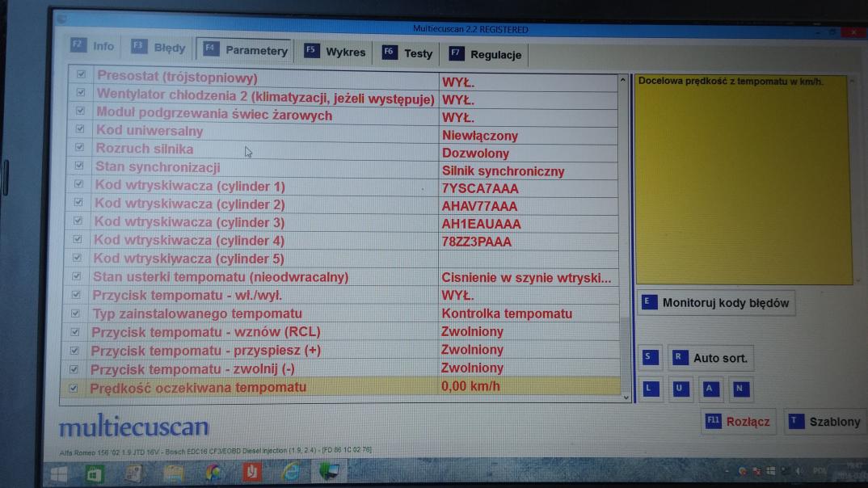Open the Regulacje tab
Viewport: 868px width, 488px height.
point(486,54)
